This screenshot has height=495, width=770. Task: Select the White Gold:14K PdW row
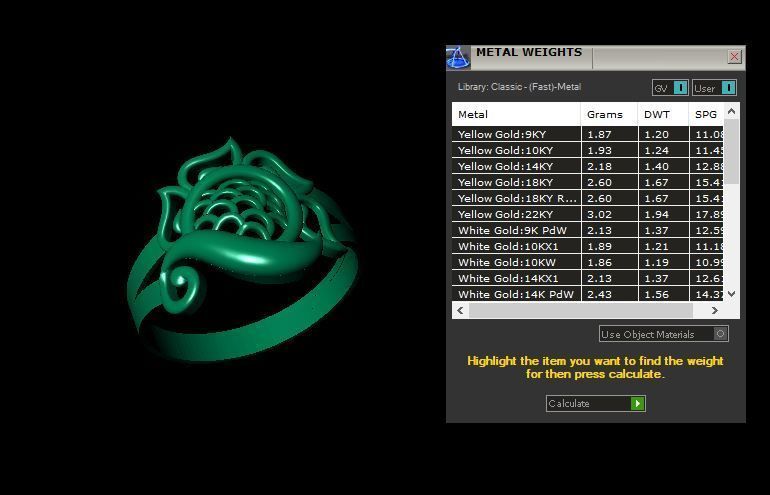click(587, 294)
